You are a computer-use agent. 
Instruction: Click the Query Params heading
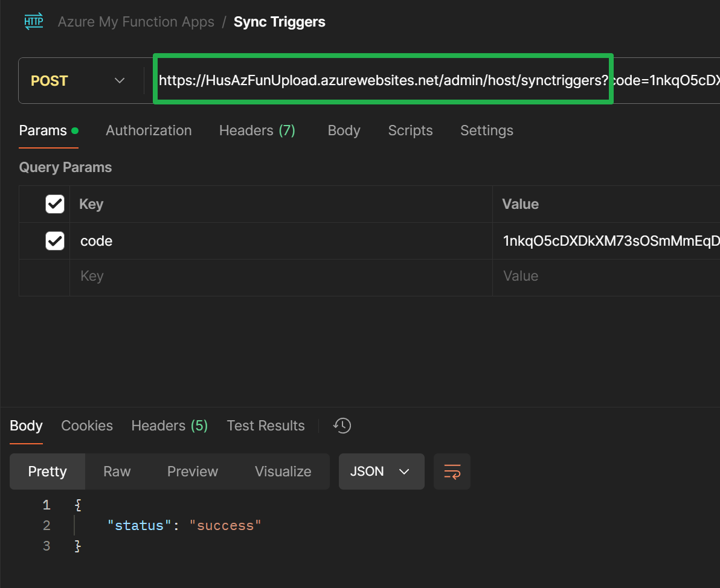coord(65,167)
